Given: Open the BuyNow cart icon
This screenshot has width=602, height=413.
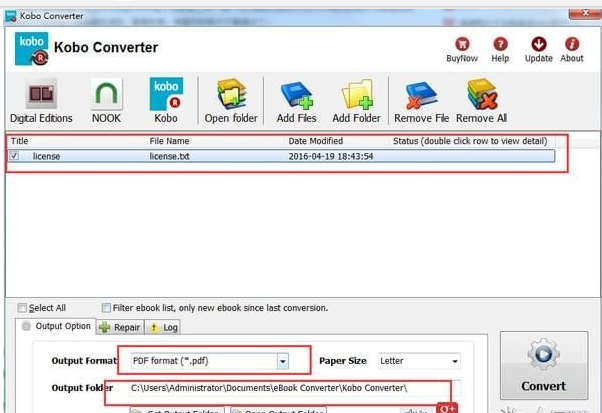Looking at the screenshot, I should tap(462, 44).
